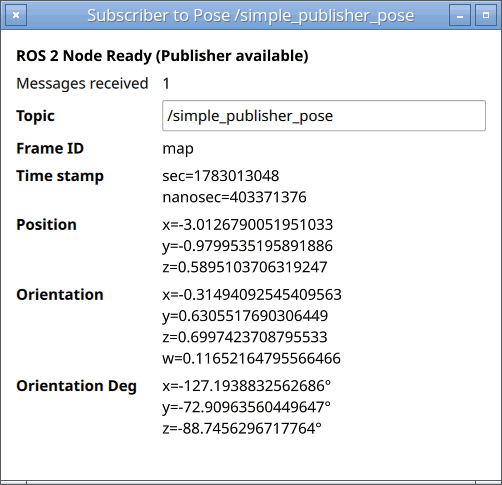This screenshot has width=502, height=485.
Task: Minimize the Subscriber to Pose window
Action: point(460,15)
